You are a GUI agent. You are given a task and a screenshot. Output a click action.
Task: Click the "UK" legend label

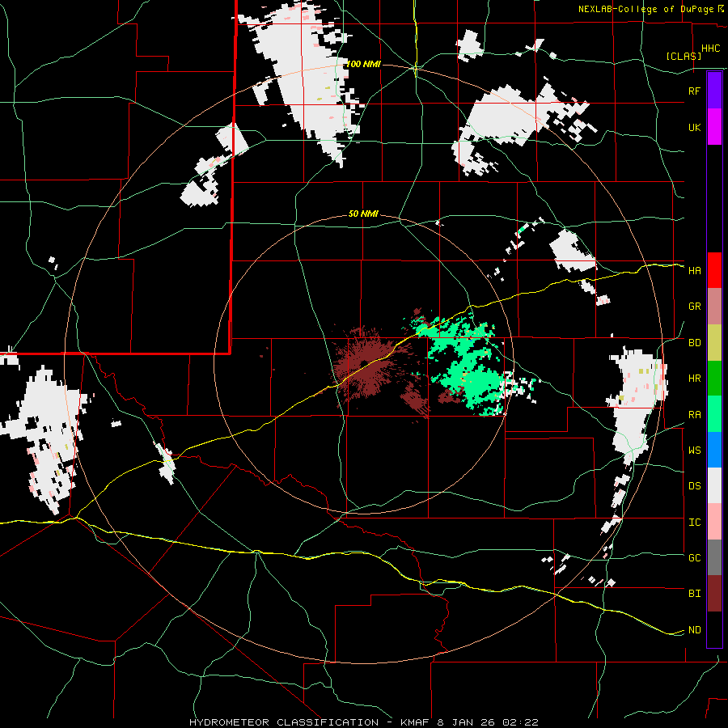coord(694,127)
